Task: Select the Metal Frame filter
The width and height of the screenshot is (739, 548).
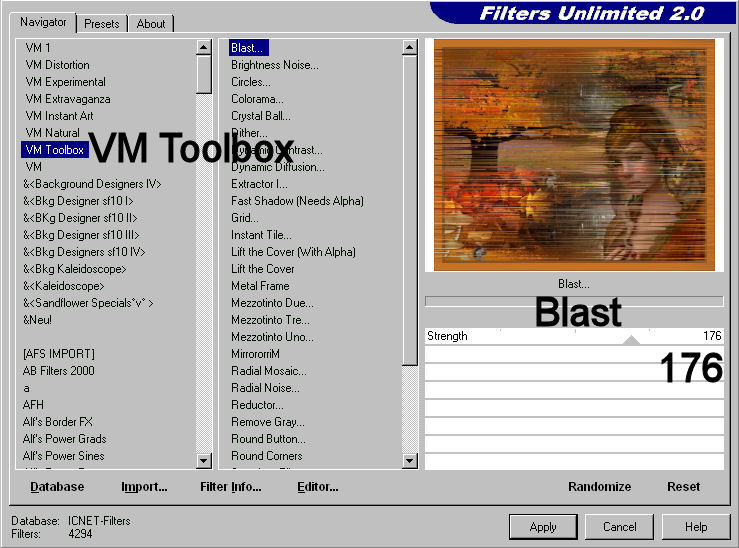Action: click(x=260, y=286)
